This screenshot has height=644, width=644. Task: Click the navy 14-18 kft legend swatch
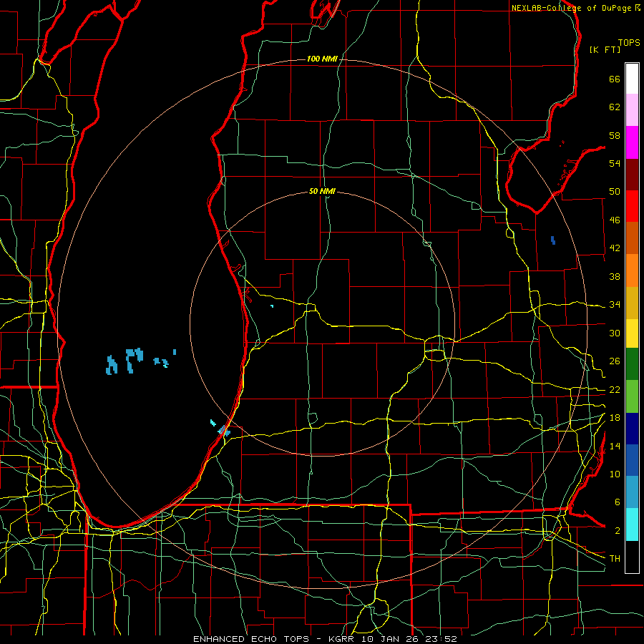(x=632, y=429)
